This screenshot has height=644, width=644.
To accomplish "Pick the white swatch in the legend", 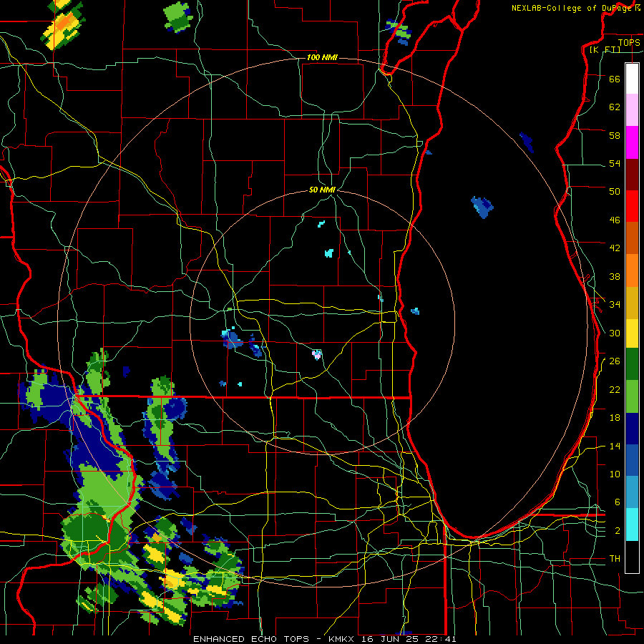I will pyautogui.click(x=632, y=79).
